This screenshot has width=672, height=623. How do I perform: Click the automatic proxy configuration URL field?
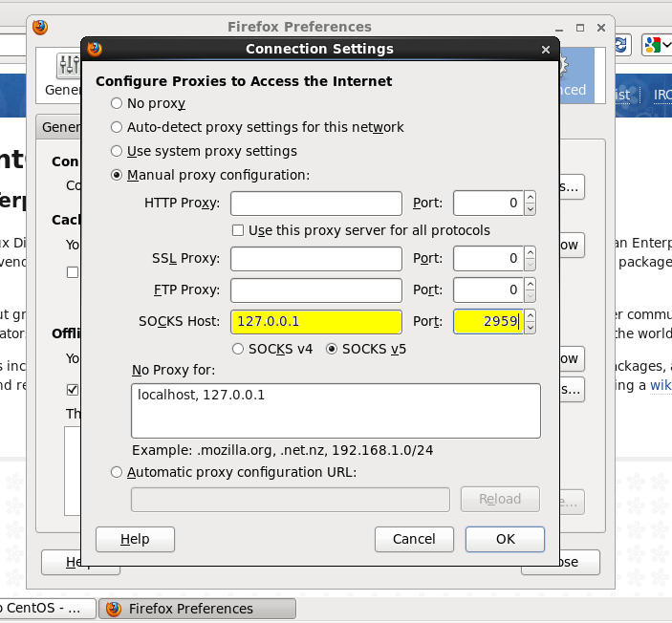pos(291,500)
